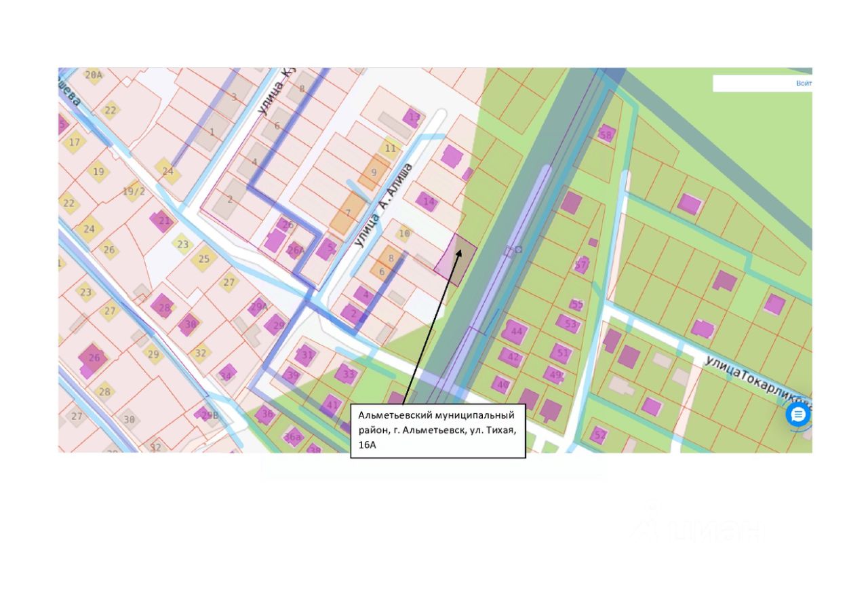The height and width of the screenshot is (614, 868).
Task: Click the orange building numbered 7
Action: coord(349,213)
